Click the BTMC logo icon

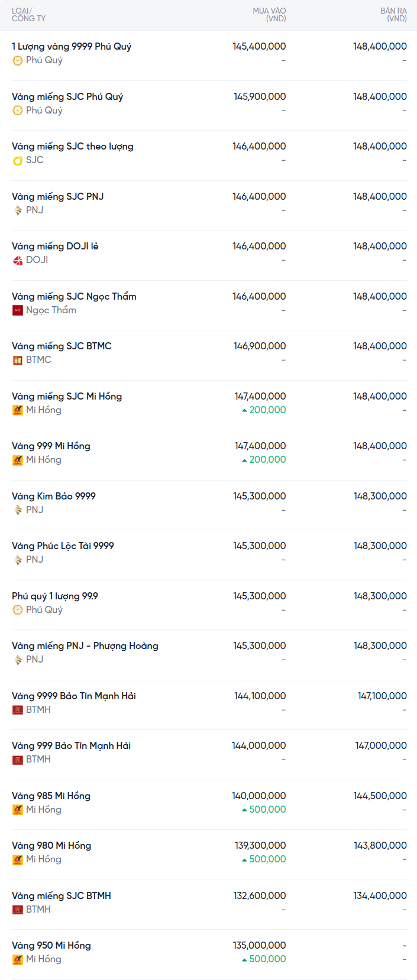18,360
